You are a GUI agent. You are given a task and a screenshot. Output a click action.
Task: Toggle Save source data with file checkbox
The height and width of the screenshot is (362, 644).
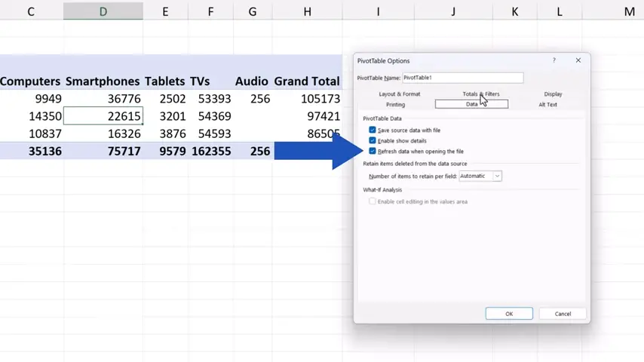tap(373, 130)
